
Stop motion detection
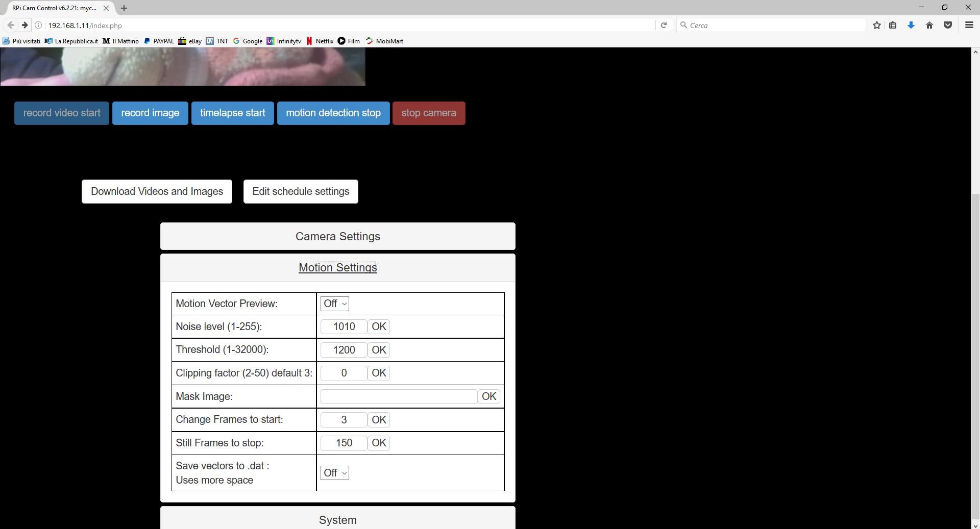pyautogui.click(x=333, y=113)
